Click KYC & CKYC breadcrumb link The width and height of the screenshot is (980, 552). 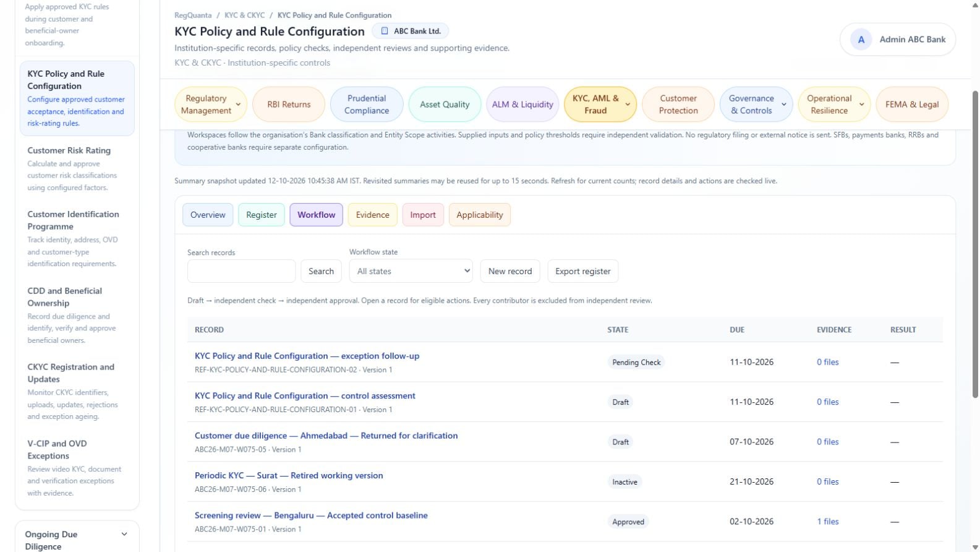[x=244, y=15]
